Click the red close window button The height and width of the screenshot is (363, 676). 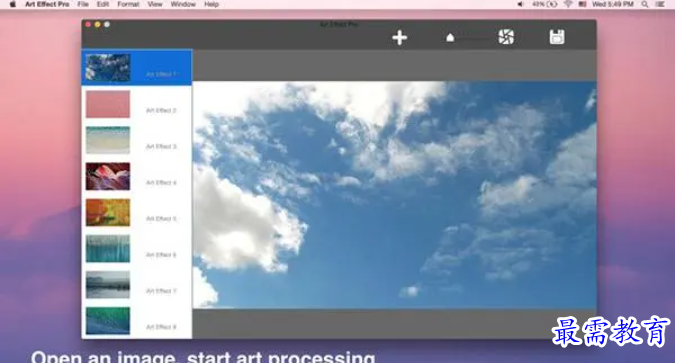tap(88, 25)
